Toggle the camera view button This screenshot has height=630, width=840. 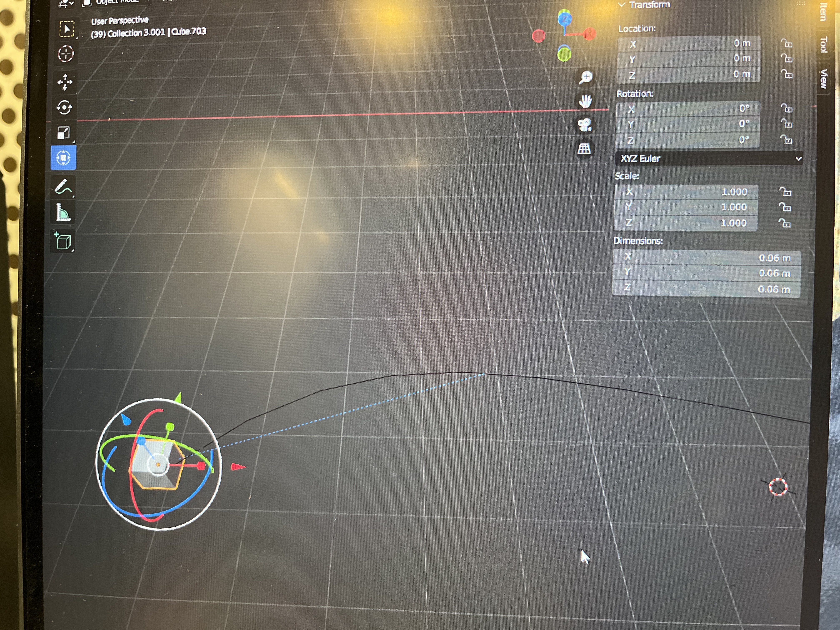coord(584,125)
